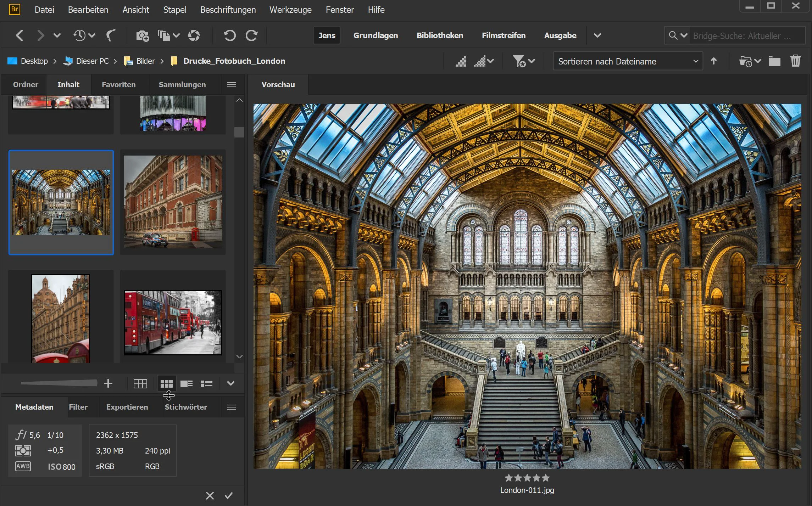
Task: Expand the Sortieren nach Dateiname dropdown
Action: click(628, 61)
